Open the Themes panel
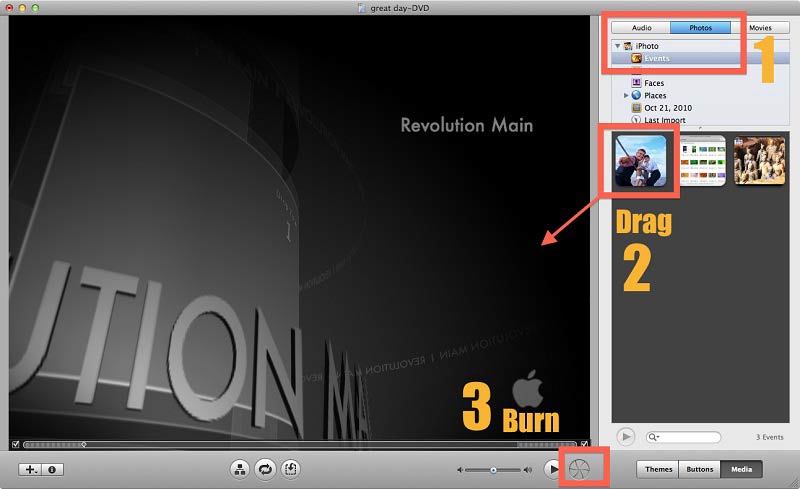The image size is (800, 489). click(x=658, y=468)
